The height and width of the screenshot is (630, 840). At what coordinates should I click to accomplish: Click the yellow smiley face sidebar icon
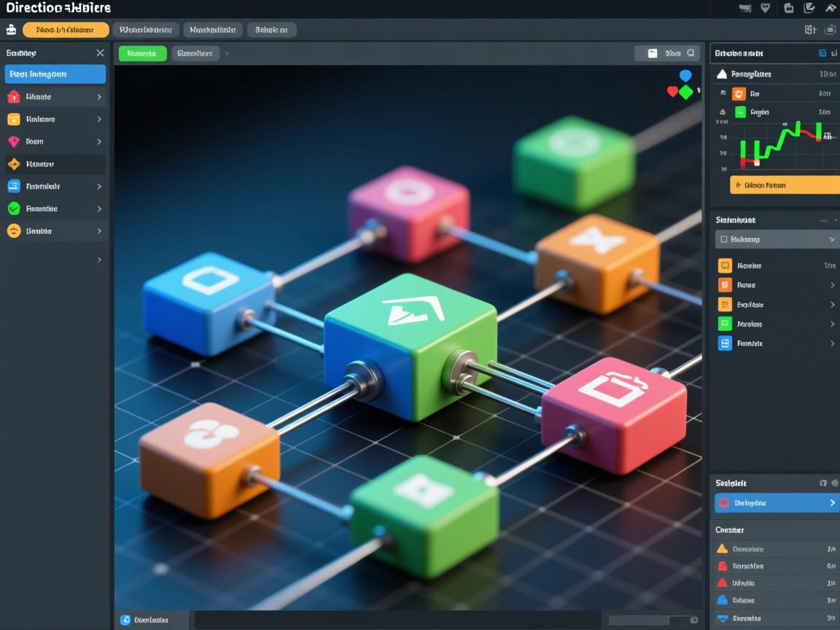click(x=13, y=231)
